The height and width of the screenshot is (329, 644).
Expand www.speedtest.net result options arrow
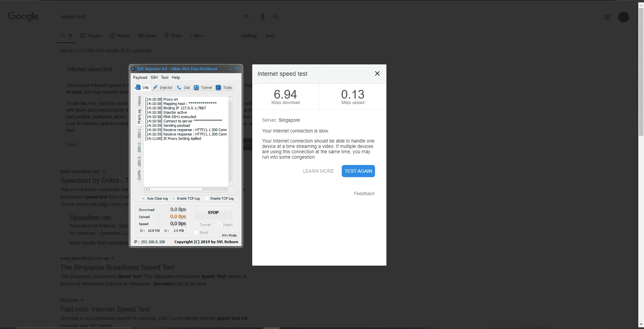[104, 172]
